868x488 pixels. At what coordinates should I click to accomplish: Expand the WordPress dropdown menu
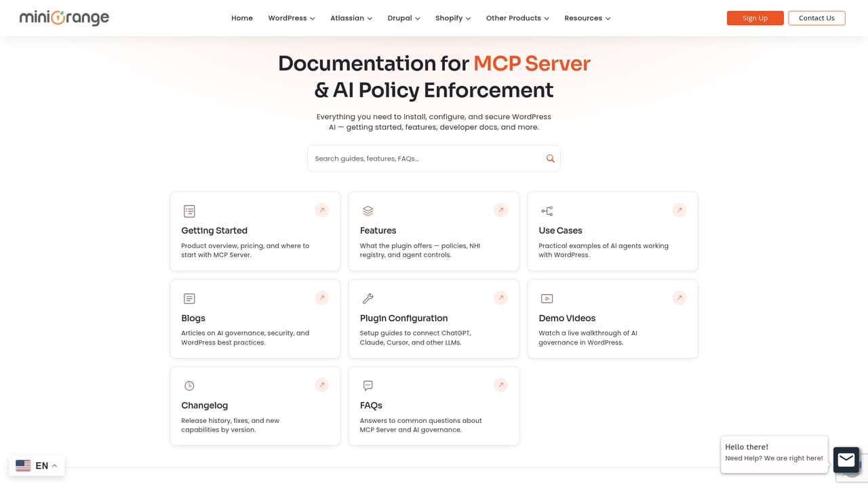tap(292, 18)
